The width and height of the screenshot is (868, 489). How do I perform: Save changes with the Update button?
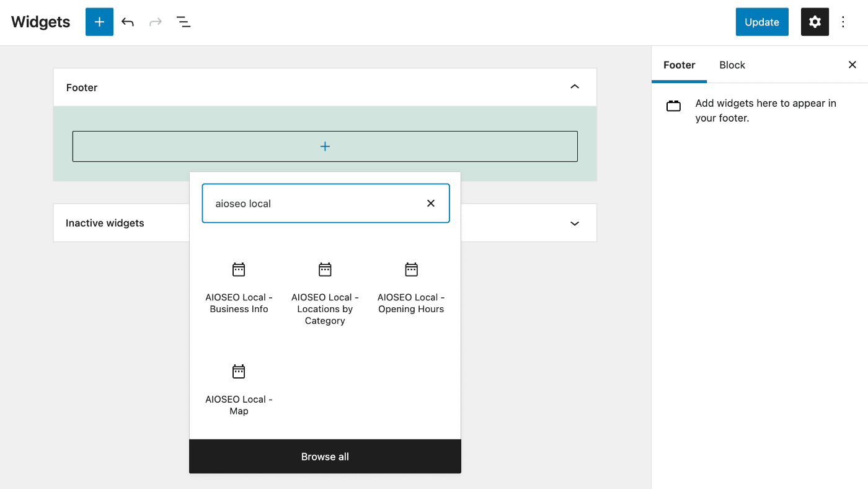coord(762,22)
